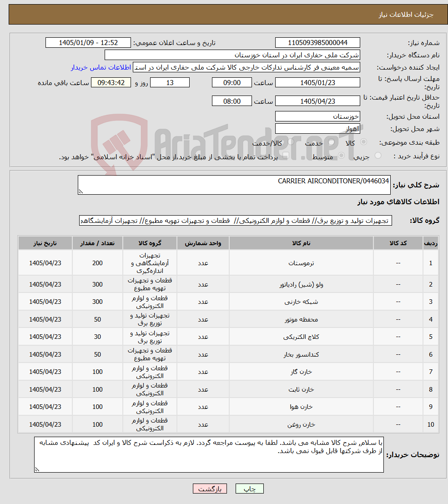
Task: Click the CARRIER AIRCONDITONER description text box
Action: (234, 185)
